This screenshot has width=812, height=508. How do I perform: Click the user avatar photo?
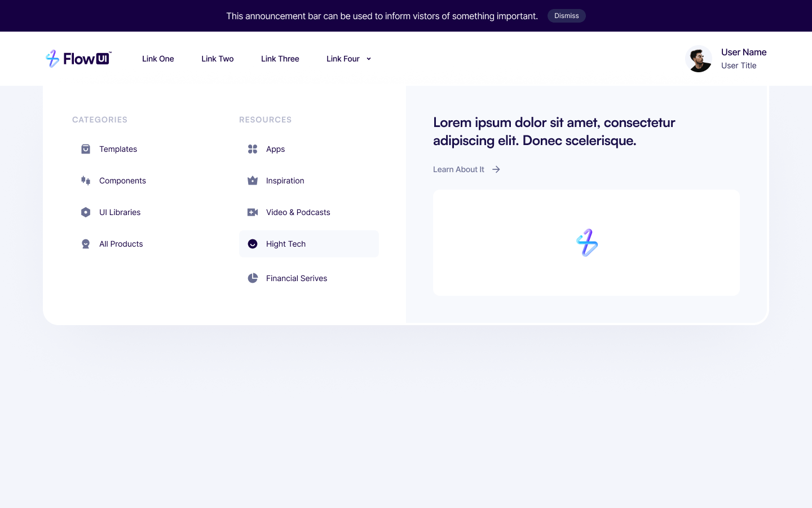pyautogui.click(x=699, y=59)
